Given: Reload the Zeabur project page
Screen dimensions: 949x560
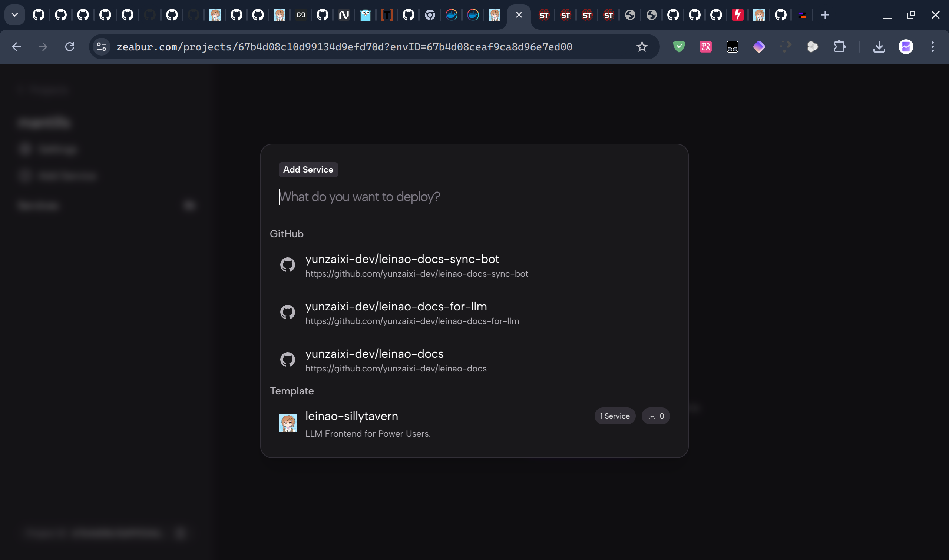Looking at the screenshot, I should 69,47.
